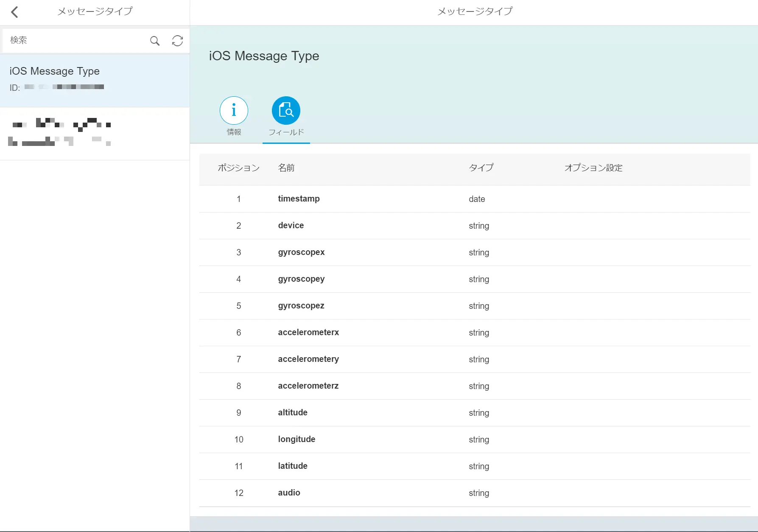This screenshot has height=532, width=758.
Task: Click the string type of latitude row
Action: pyautogui.click(x=479, y=466)
